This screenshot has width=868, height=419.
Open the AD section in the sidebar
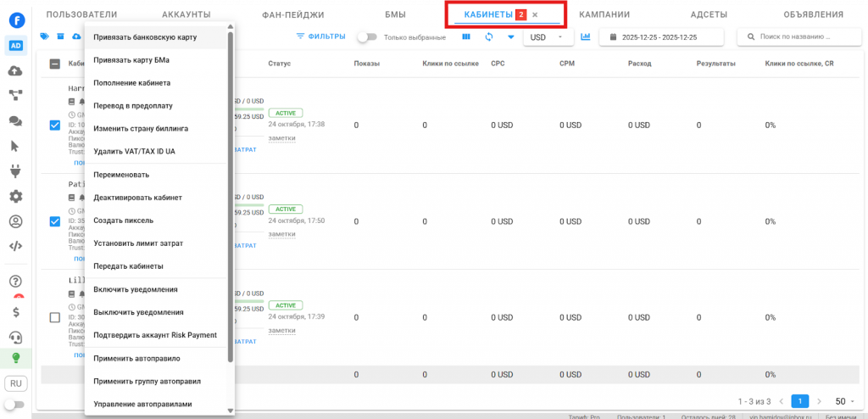tap(16, 46)
